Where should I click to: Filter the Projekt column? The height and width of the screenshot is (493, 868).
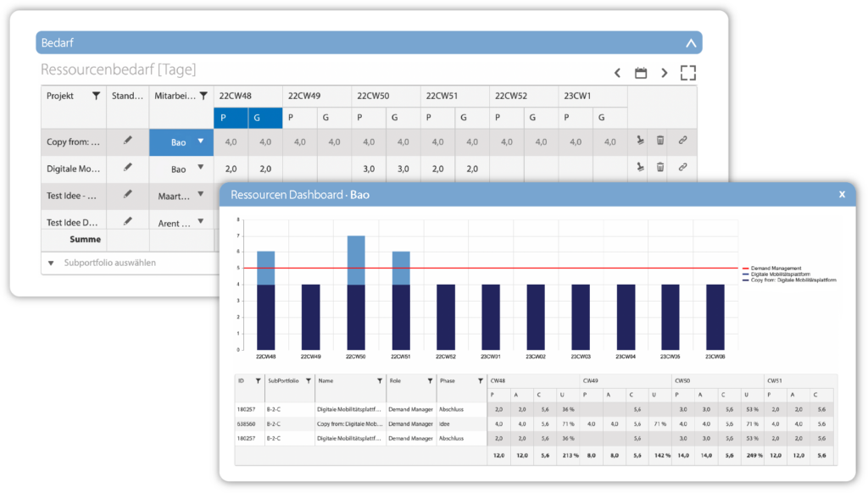click(x=96, y=96)
